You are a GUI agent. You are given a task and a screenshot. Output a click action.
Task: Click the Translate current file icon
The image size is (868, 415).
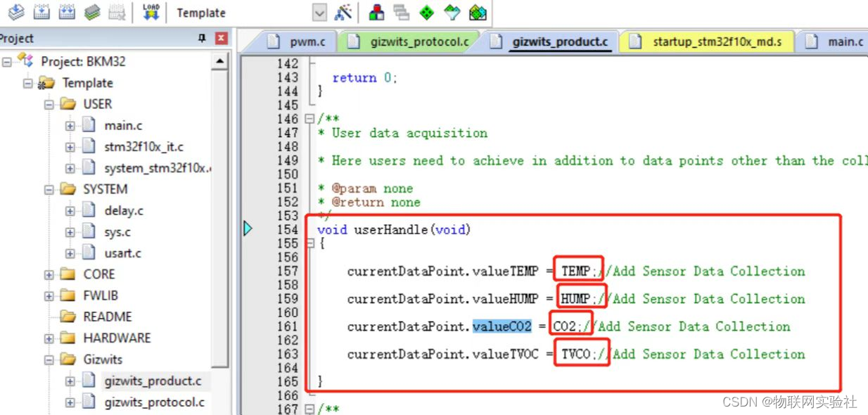(17, 12)
